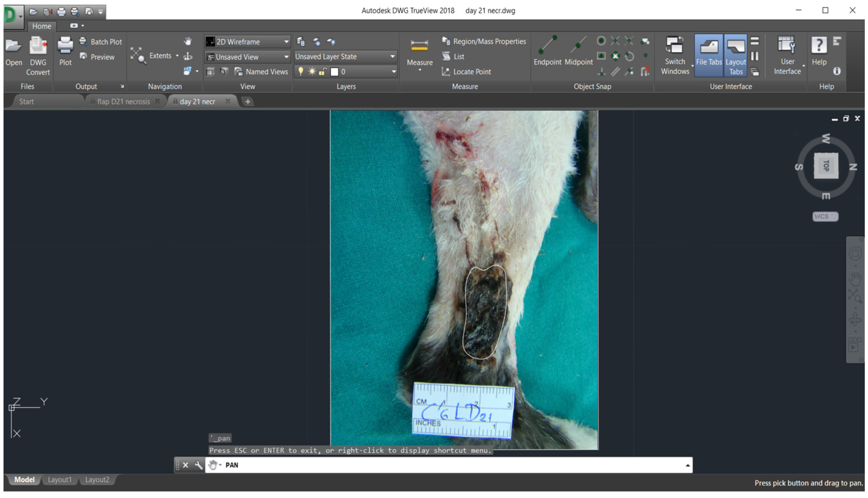
Task: Click the Batch Plot icon
Action: pyautogui.click(x=83, y=41)
